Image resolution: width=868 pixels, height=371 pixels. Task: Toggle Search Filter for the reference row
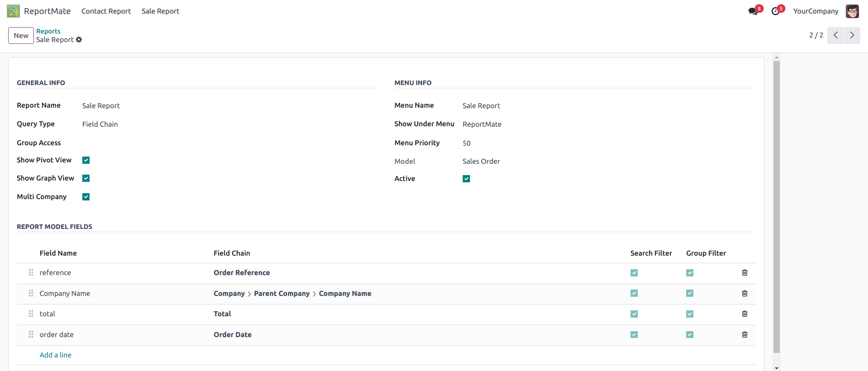click(x=634, y=273)
